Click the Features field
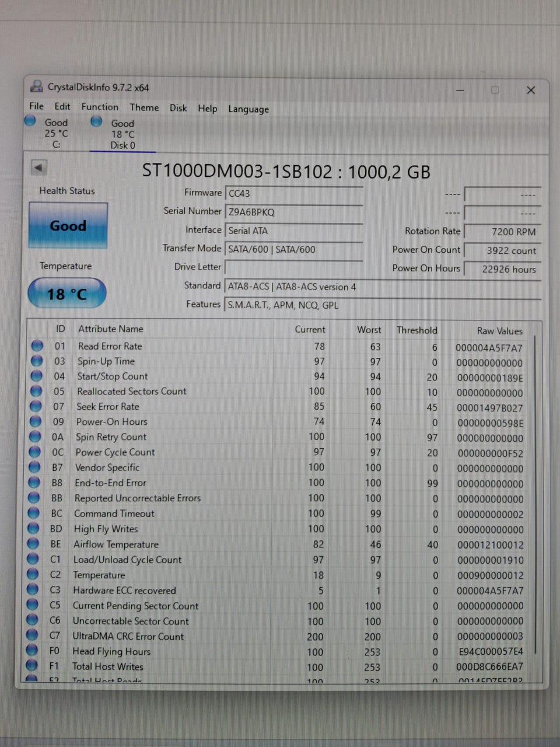Viewport: 560px width, 747px height. [x=383, y=305]
